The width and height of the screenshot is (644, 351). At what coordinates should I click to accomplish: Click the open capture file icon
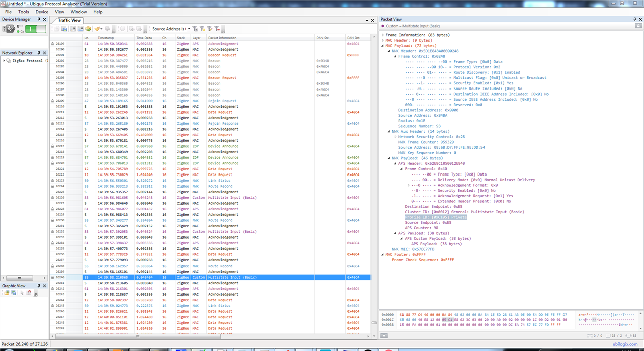tap(57, 29)
